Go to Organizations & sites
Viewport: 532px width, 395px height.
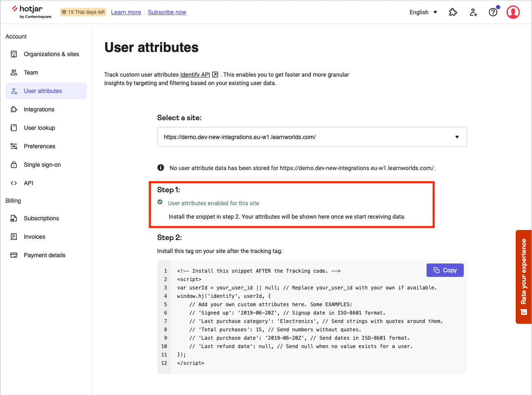(x=46, y=54)
